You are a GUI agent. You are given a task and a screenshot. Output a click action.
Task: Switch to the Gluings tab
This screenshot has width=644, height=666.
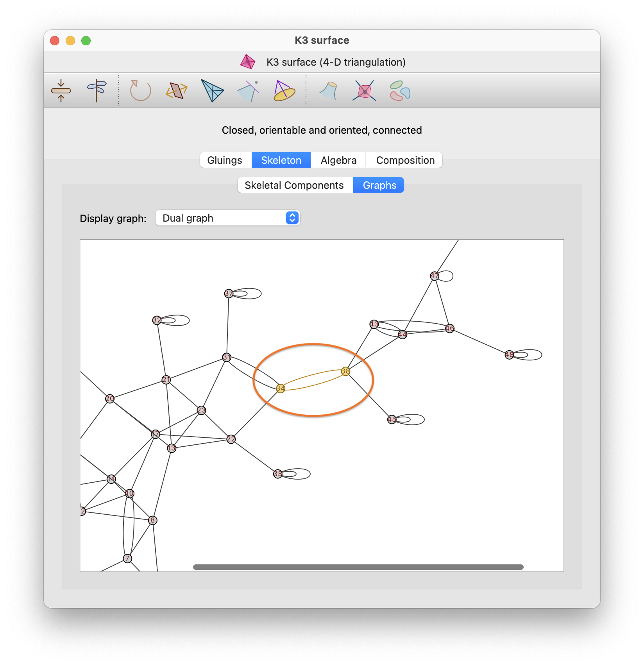pos(225,160)
